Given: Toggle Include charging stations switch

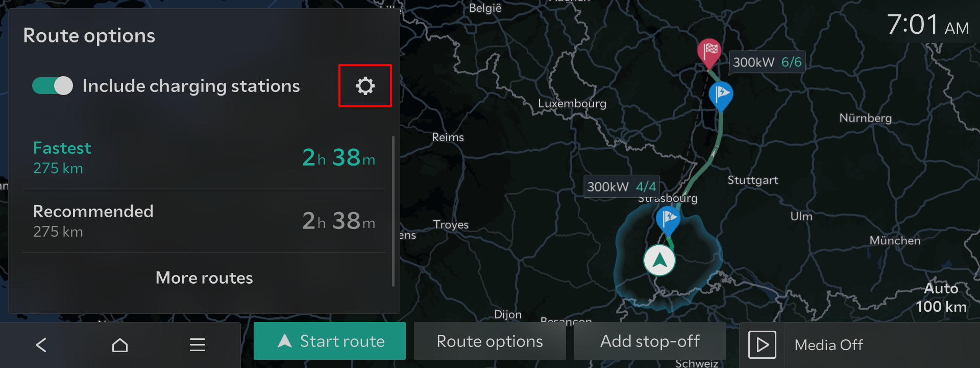Looking at the screenshot, I should click(53, 86).
